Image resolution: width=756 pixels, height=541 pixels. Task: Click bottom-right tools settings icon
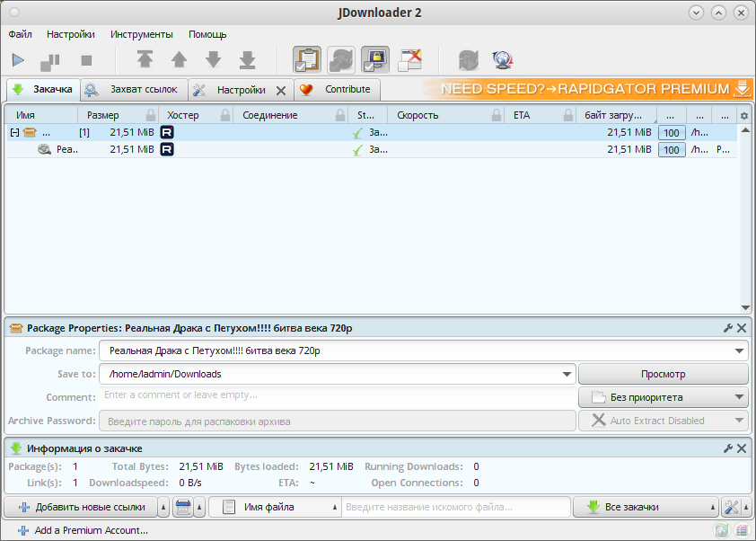coord(731,507)
